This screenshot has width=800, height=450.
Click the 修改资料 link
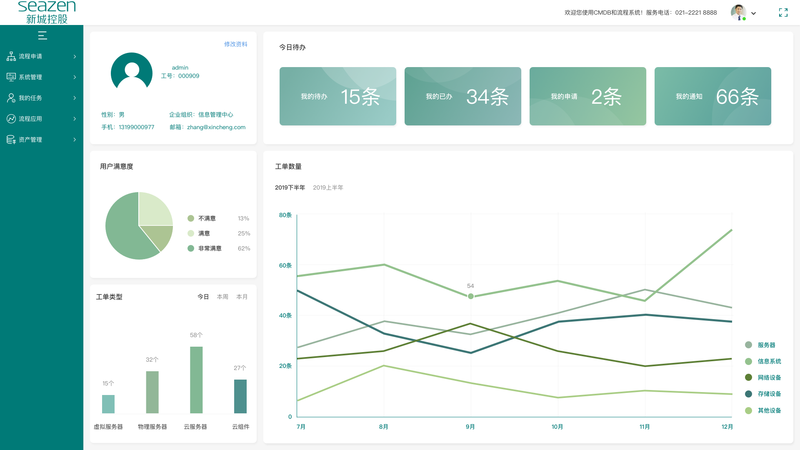[235, 44]
